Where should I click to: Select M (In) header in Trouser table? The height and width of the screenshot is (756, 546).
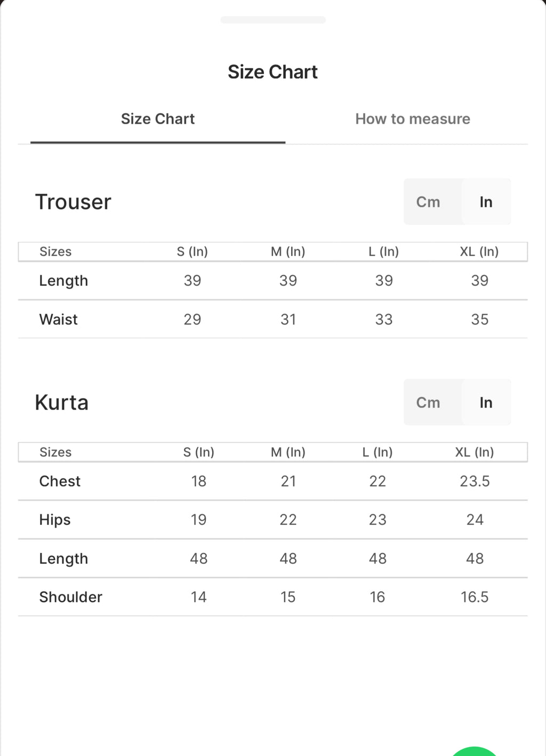pyautogui.click(x=288, y=251)
